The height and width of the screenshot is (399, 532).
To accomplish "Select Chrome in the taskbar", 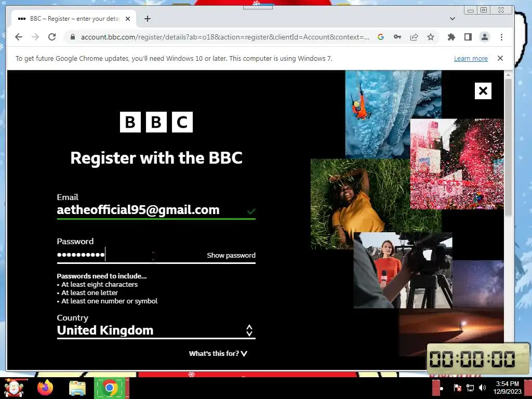I will (x=110, y=388).
